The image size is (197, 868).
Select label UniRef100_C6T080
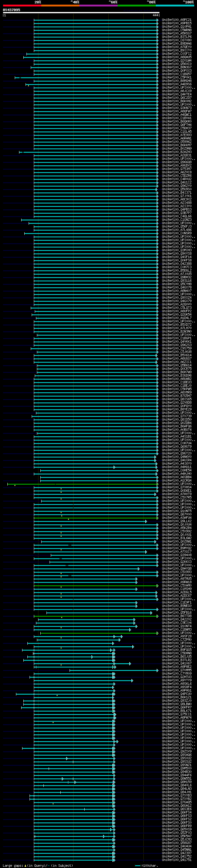point(177,40)
